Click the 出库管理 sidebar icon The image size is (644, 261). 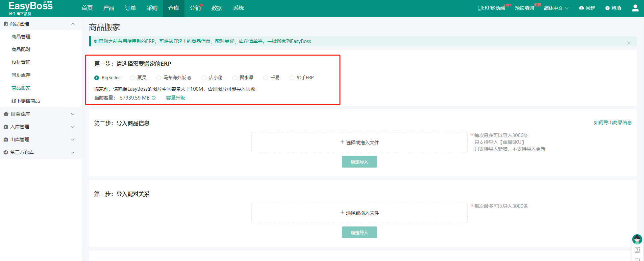tap(6, 140)
